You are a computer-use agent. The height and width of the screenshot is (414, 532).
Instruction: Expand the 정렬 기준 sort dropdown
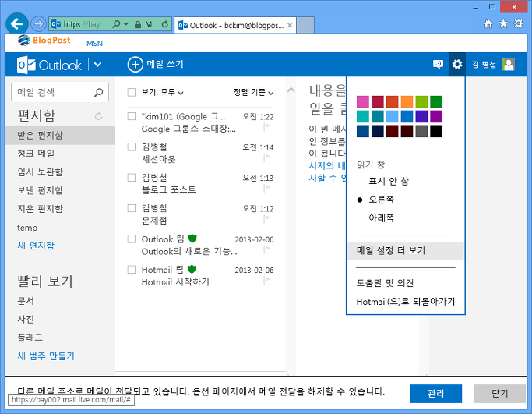(253, 92)
